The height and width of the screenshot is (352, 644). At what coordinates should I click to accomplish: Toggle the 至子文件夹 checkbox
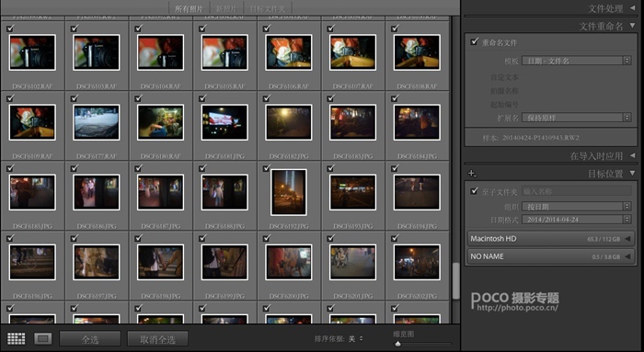[475, 191]
